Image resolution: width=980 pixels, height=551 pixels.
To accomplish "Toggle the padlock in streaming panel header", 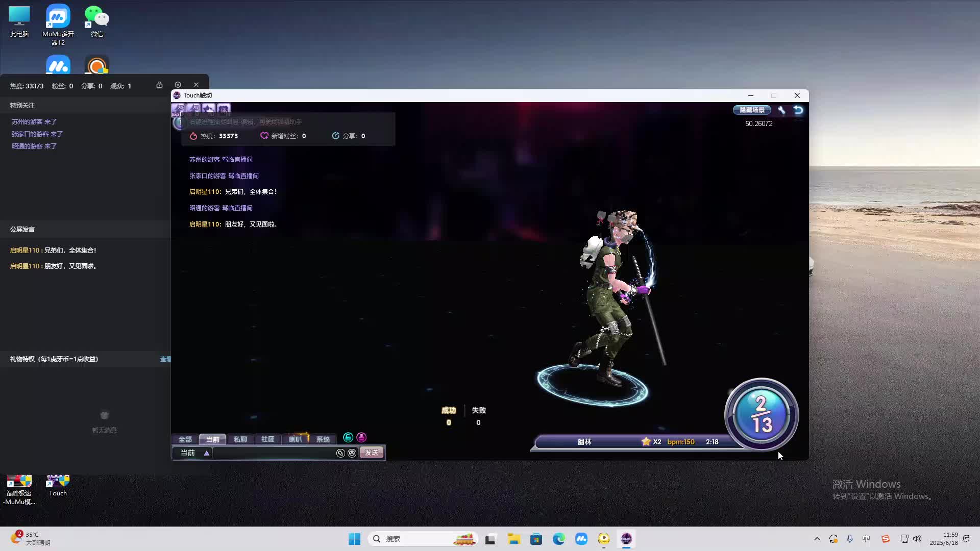I will click(x=159, y=85).
